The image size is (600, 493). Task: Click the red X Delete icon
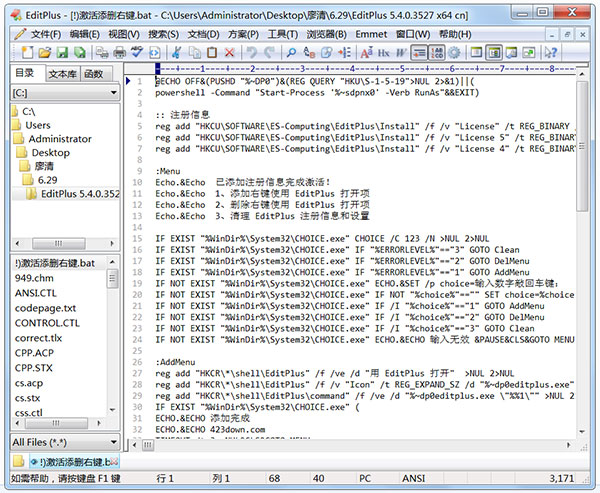tap(229, 52)
